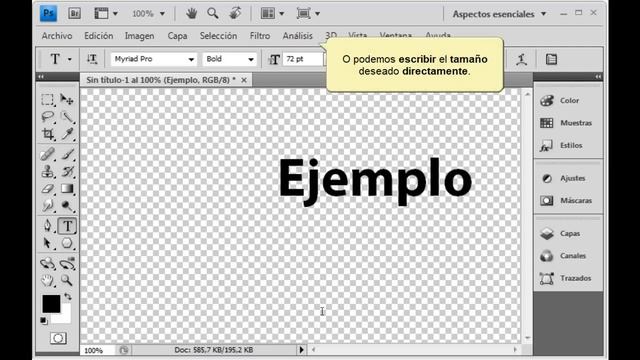Open the Color panel
640x360 pixels.
click(568, 100)
